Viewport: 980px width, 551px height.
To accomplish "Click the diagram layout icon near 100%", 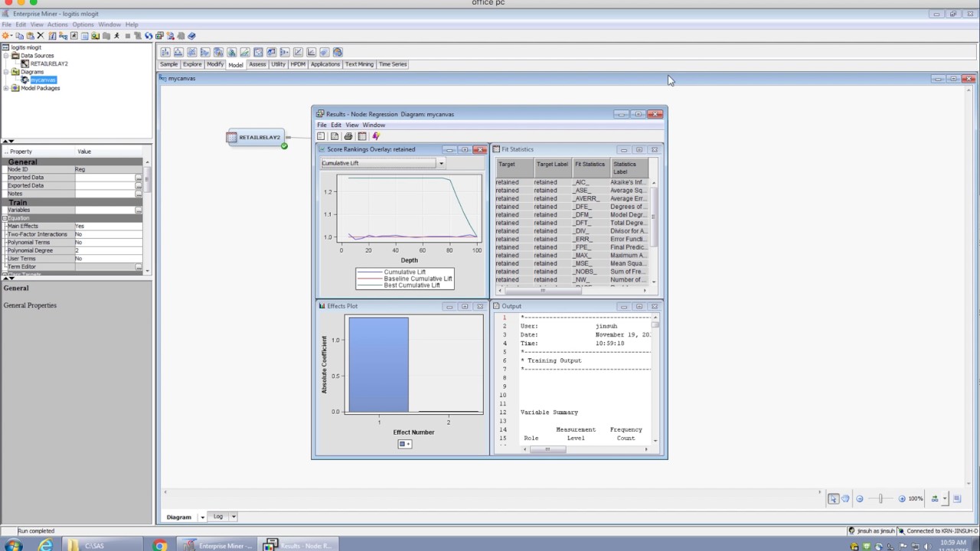I will coord(935,499).
